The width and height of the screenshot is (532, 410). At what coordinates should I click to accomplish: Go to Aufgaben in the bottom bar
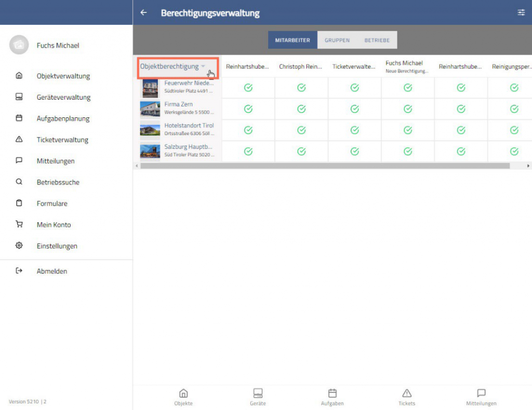pyautogui.click(x=332, y=397)
